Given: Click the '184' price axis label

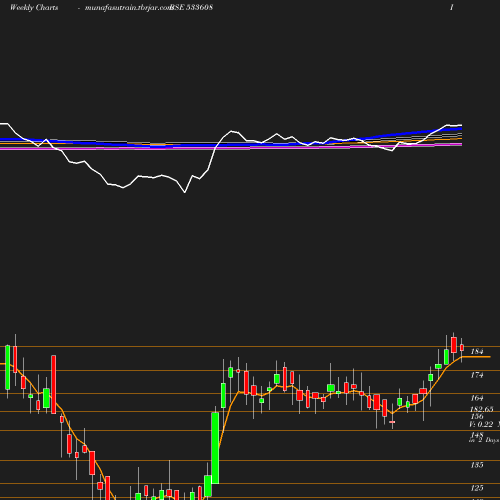Looking at the screenshot, I should point(477,352).
